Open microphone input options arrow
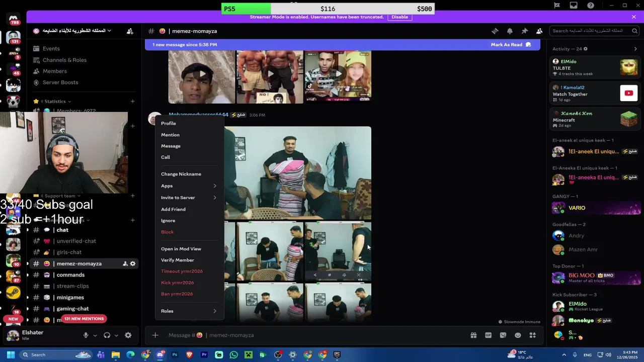644x362 pixels. [95, 335]
